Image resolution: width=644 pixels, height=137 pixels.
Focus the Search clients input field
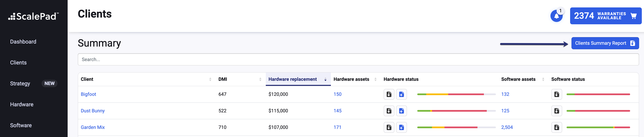[x=358, y=59]
